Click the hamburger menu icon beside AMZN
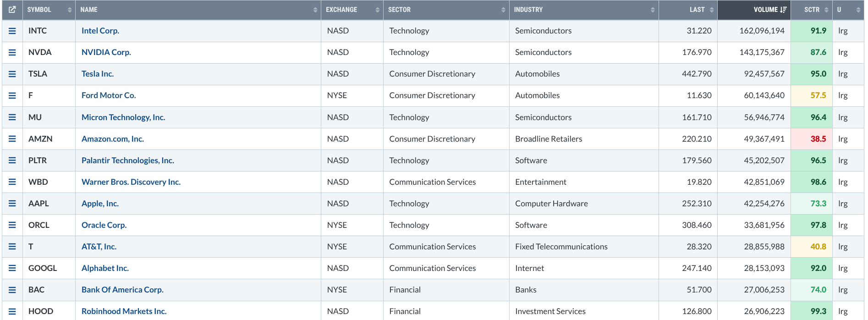Image resolution: width=868 pixels, height=320 pixels. tap(12, 139)
